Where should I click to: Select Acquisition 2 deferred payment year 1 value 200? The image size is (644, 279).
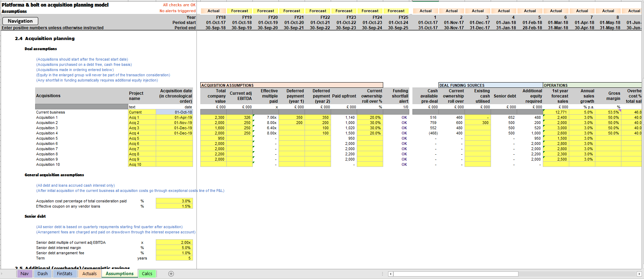292,123
